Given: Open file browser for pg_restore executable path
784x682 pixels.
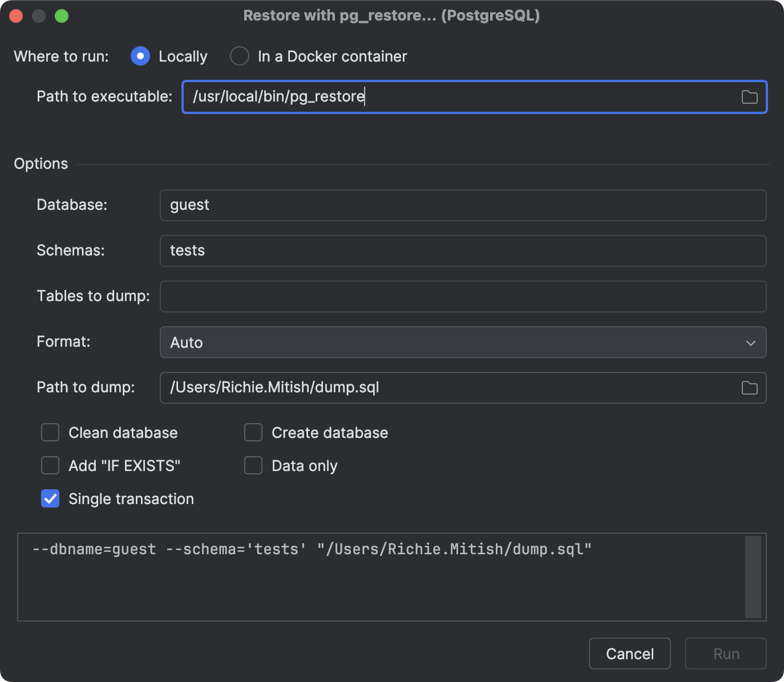Looking at the screenshot, I should point(749,97).
